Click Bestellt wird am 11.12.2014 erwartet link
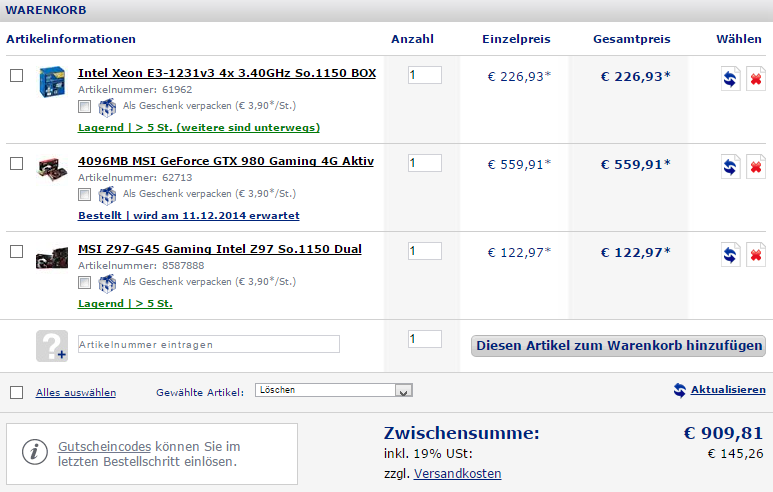Viewport: 773px width, 492px height. [x=189, y=215]
